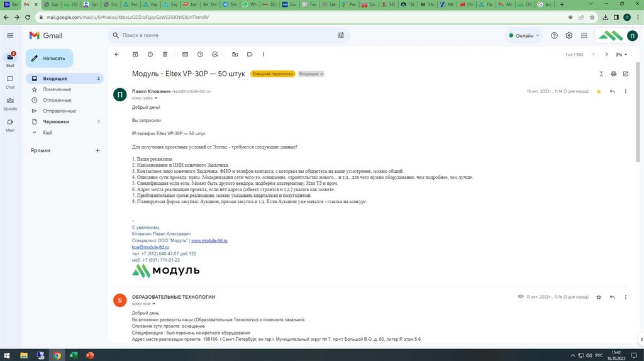Delete the conversation with the trash icon

(x=165, y=54)
